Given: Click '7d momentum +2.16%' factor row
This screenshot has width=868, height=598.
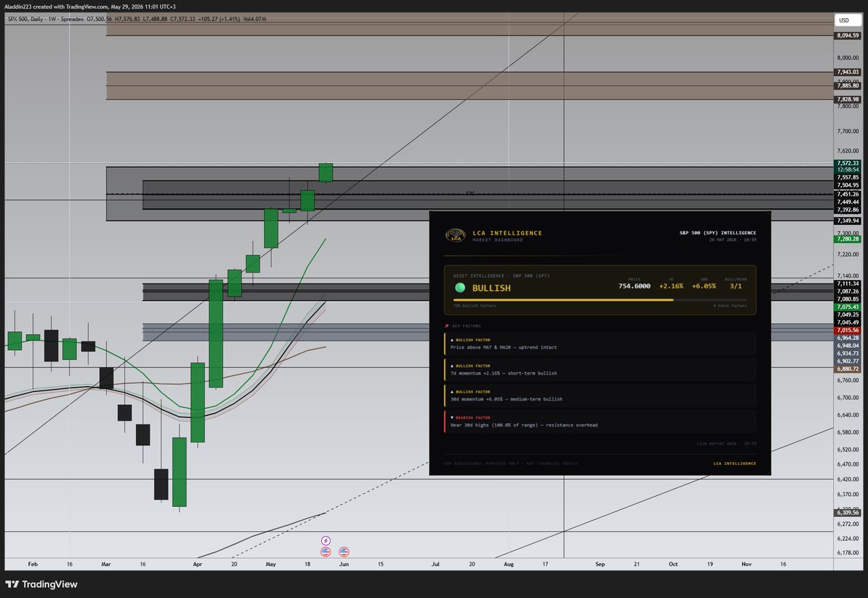Looking at the screenshot, I should pyautogui.click(x=600, y=370).
